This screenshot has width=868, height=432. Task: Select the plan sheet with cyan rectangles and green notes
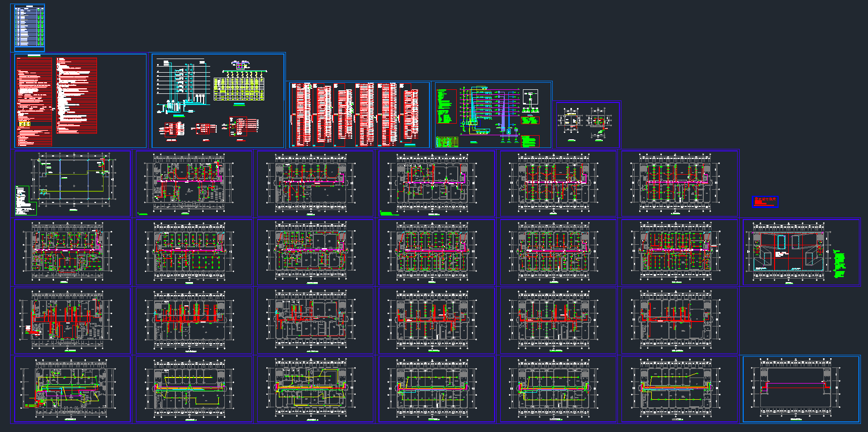pos(801,252)
